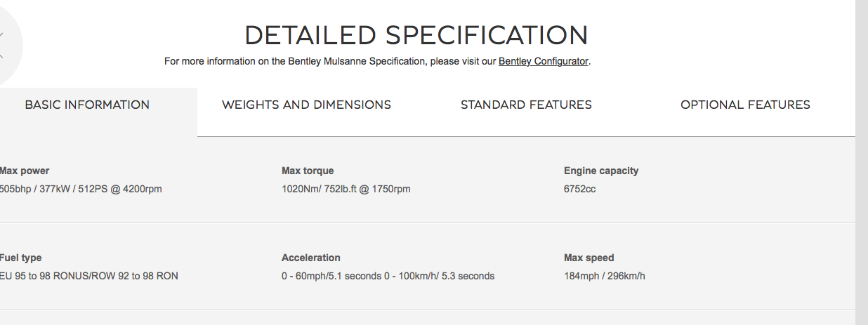Click the 1020Nm torque value text
This screenshot has height=325, width=868.
[346, 189]
